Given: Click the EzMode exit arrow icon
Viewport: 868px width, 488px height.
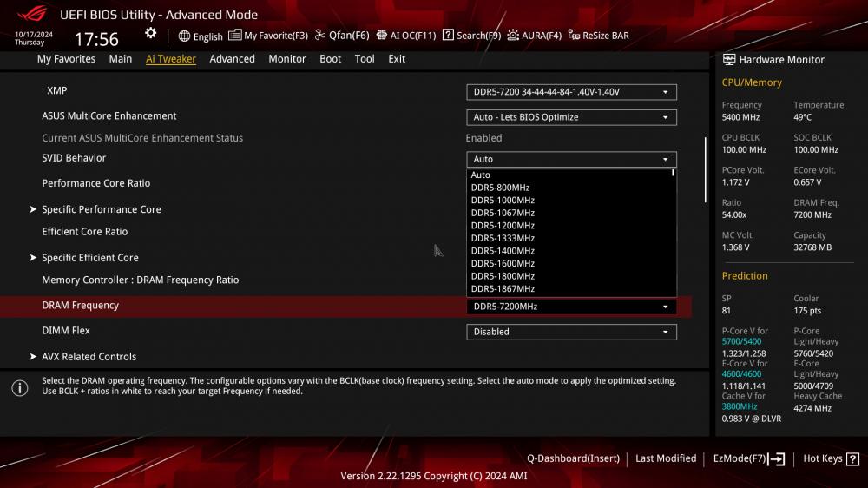Looking at the screenshot, I should click(777, 458).
